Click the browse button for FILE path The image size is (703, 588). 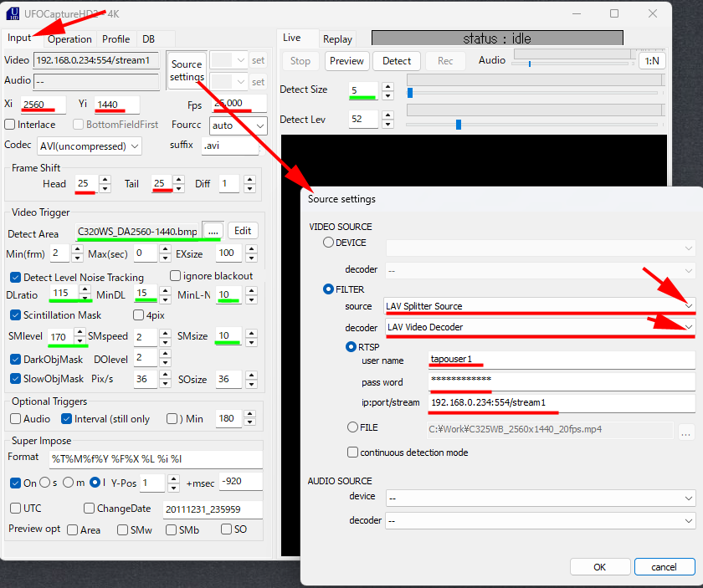(685, 432)
